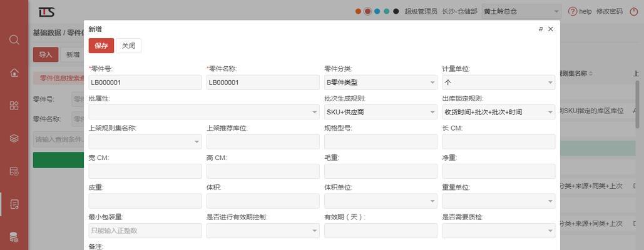
Task: Open the 计量单位 dropdown
Action: [x=499, y=82]
